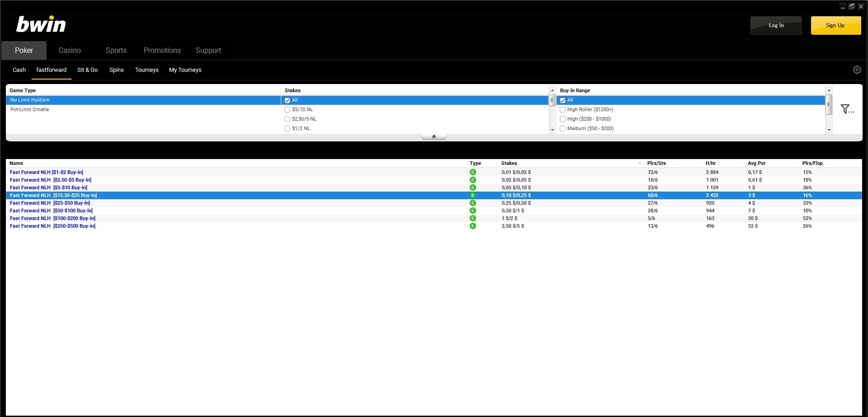Check the $1/2 NL stakes checkbox
The height and width of the screenshot is (417, 868).
[287, 128]
